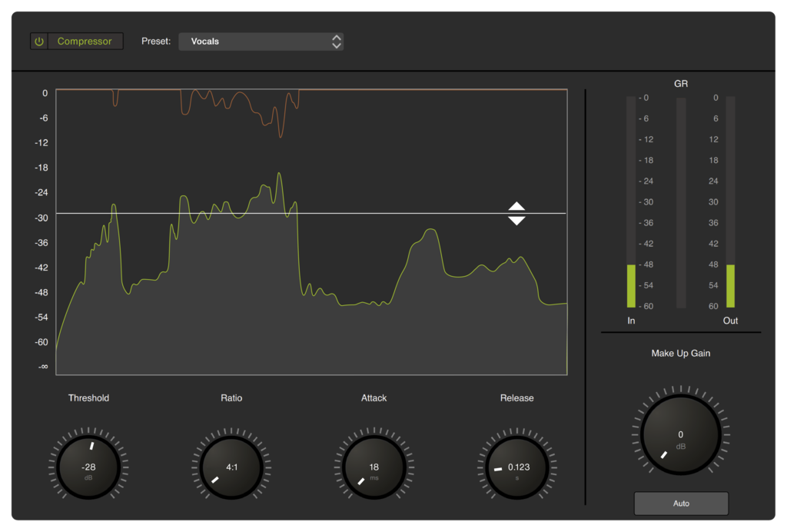Click the Compressor label button
This screenshot has height=532, width=787.
point(85,42)
